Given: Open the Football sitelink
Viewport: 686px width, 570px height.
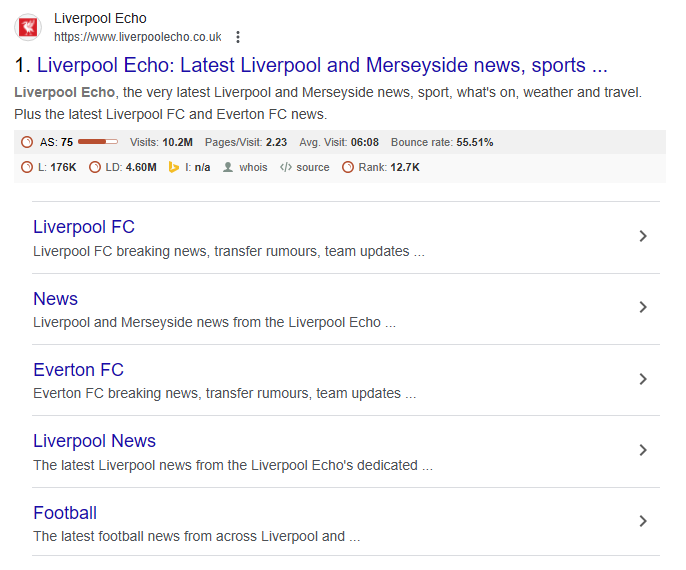Looking at the screenshot, I should coord(65,513).
